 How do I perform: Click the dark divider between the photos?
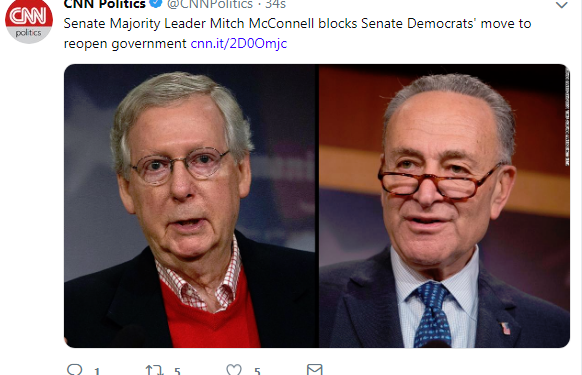(317, 206)
